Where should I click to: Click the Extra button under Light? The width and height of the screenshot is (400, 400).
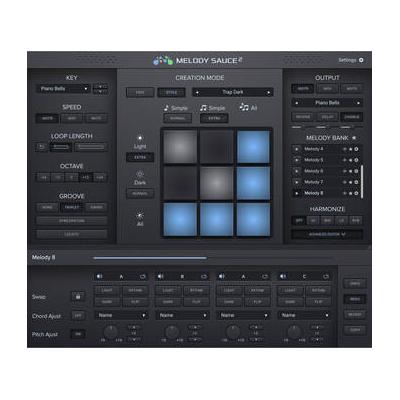tap(140, 157)
